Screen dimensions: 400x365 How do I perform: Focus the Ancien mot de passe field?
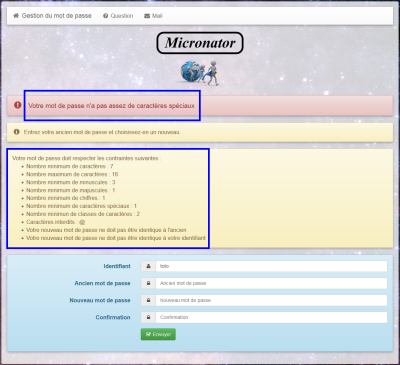coord(271,283)
